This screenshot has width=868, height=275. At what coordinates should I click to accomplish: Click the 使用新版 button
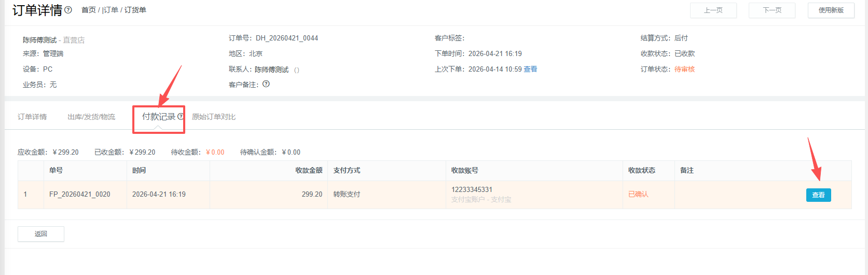[831, 10]
